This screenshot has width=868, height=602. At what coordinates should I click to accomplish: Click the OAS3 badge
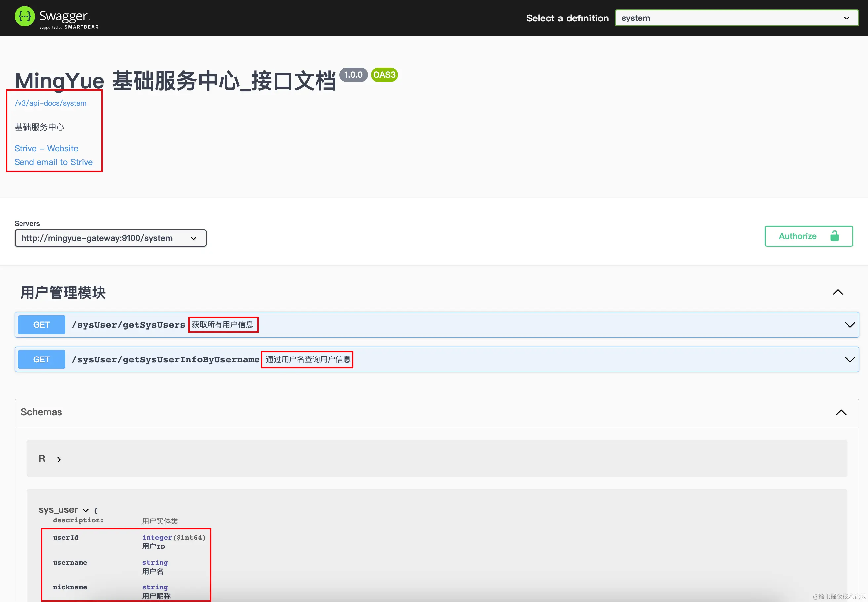384,75
